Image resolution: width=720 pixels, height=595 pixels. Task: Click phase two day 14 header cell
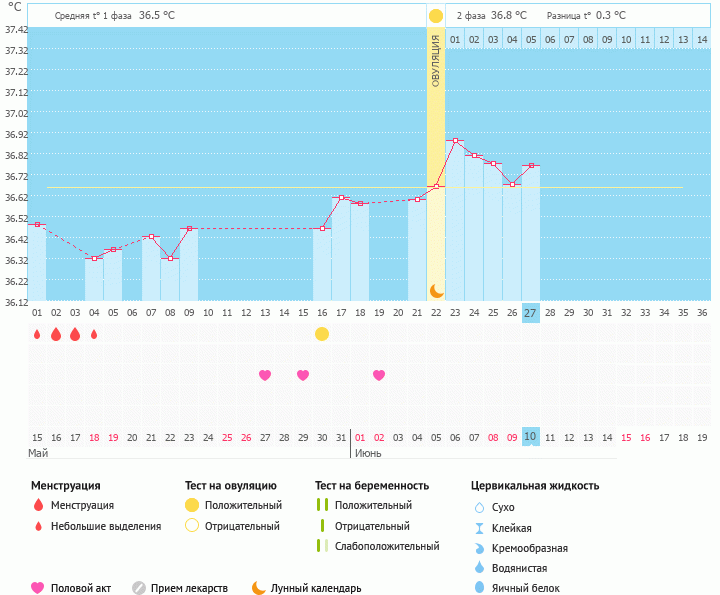pyautogui.click(x=683, y=39)
